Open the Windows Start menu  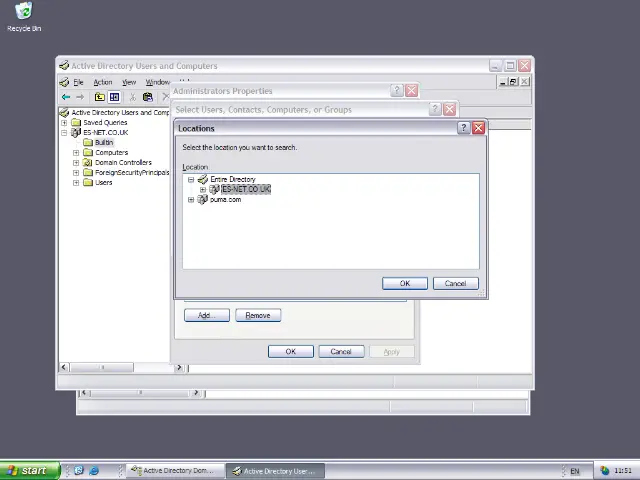coord(28,470)
